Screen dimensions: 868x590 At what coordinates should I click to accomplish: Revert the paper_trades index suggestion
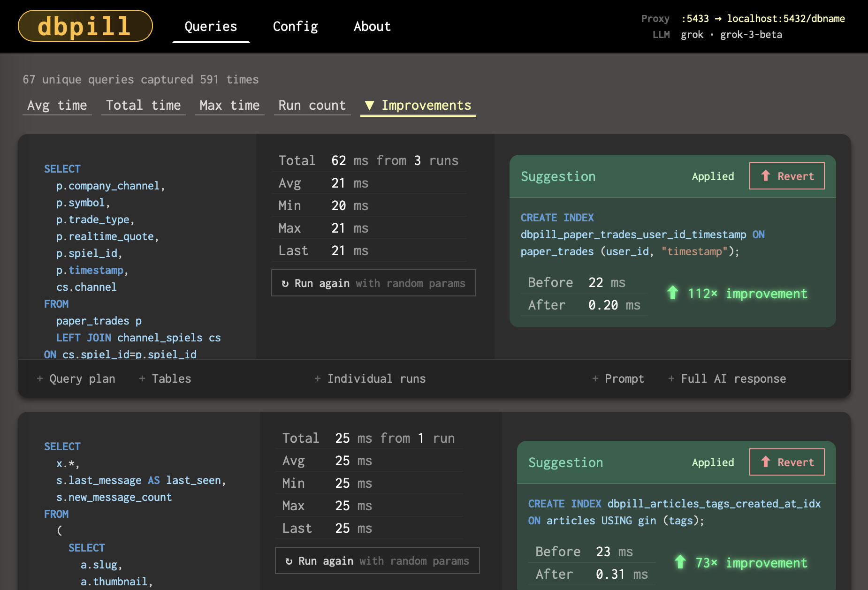point(787,176)
